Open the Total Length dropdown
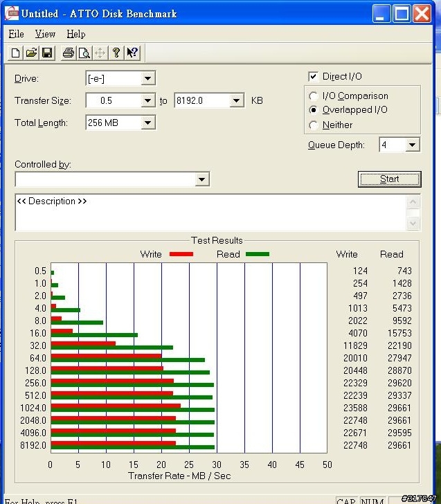This screenshot has height=504, width=441. click(147, 123)
